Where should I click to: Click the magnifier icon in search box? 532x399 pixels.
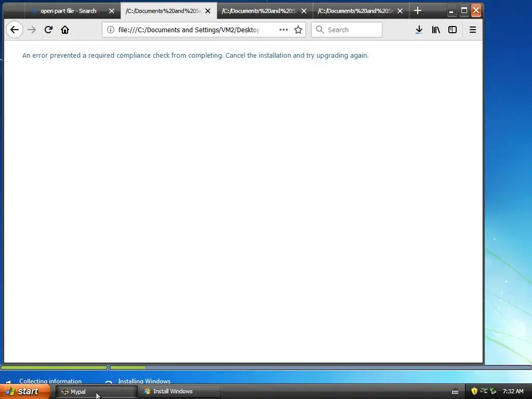click(x=320, y=30)
